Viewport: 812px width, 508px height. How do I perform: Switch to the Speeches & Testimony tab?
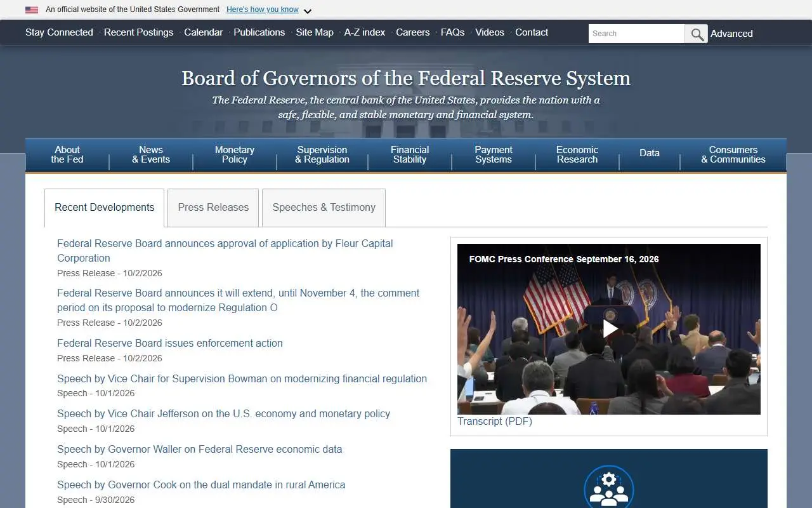324,208
